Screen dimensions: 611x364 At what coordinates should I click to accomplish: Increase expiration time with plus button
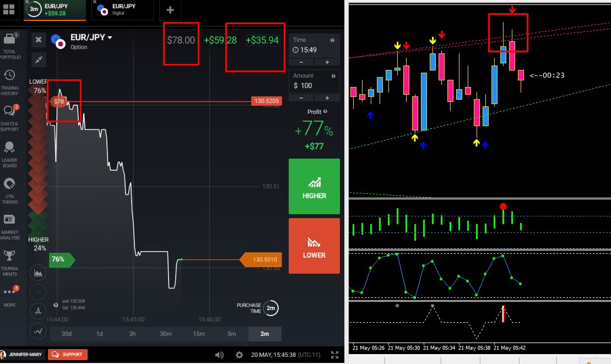click(x=327, y=62)
